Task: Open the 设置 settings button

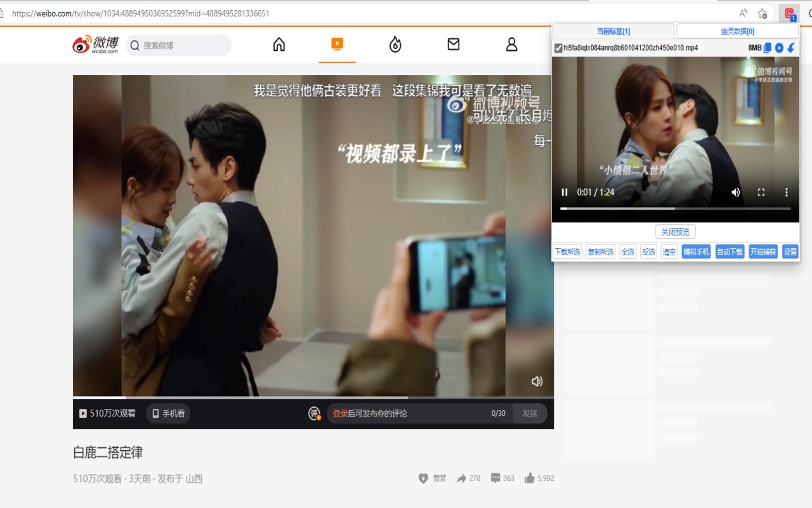Action: tap(790, 251)
